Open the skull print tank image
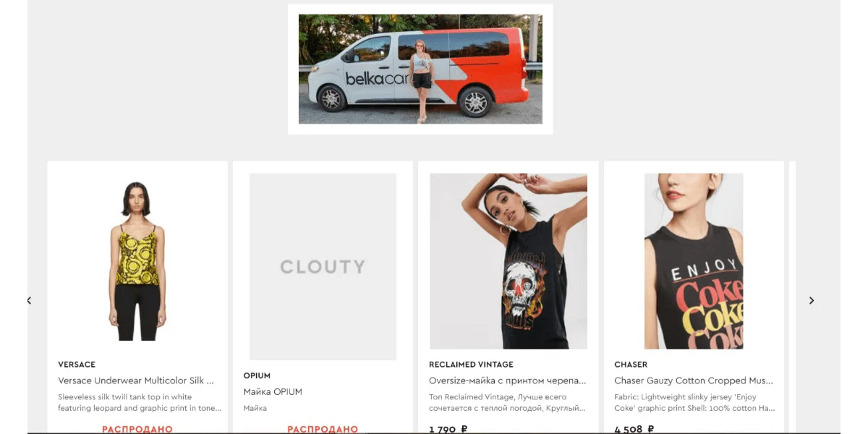The image size is (868, 434). tap(509, 261)
